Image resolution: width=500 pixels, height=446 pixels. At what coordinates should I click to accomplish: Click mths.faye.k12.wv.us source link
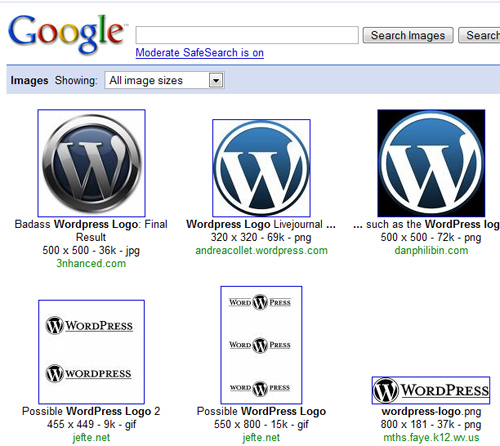tap(431, 437)
